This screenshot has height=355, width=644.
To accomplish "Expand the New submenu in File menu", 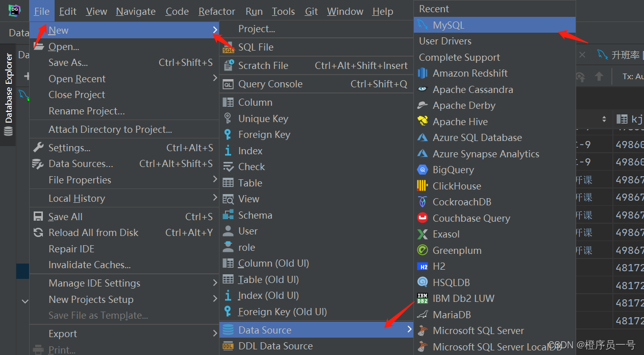I will [x=125, y=31].
